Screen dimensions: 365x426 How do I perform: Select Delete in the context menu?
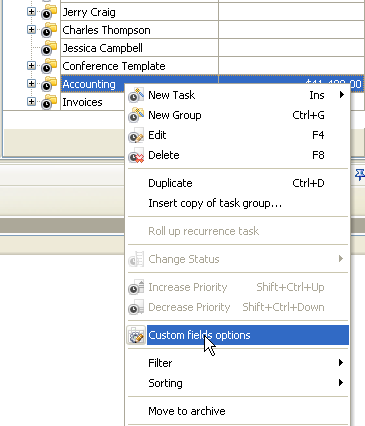click(x=238, y=155)
